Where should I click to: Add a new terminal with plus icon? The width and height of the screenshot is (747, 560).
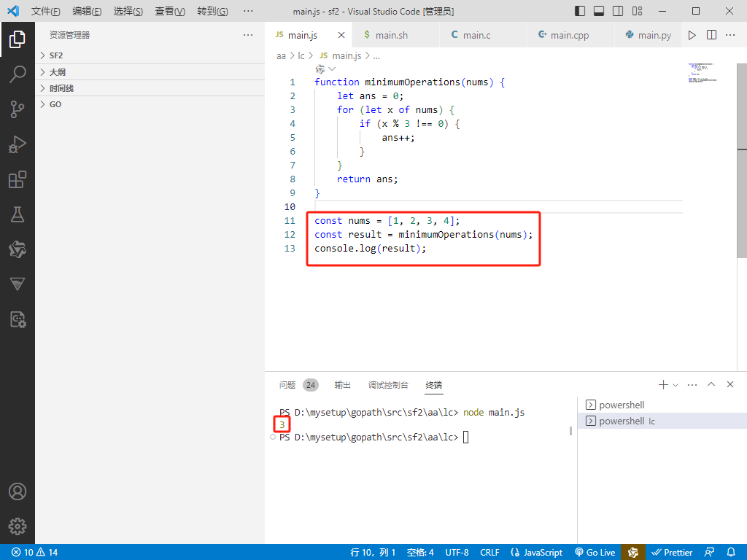coord(662,385)
